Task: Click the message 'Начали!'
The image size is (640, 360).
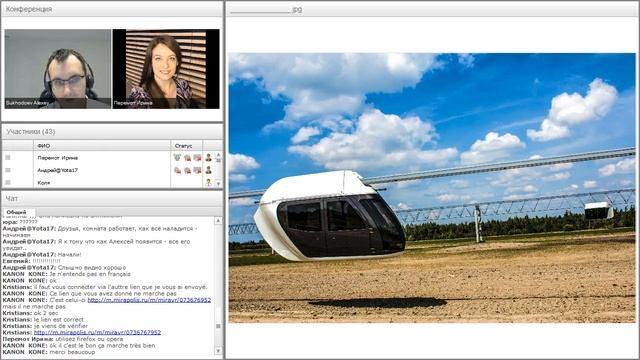Action: click(x=69, y=254)
